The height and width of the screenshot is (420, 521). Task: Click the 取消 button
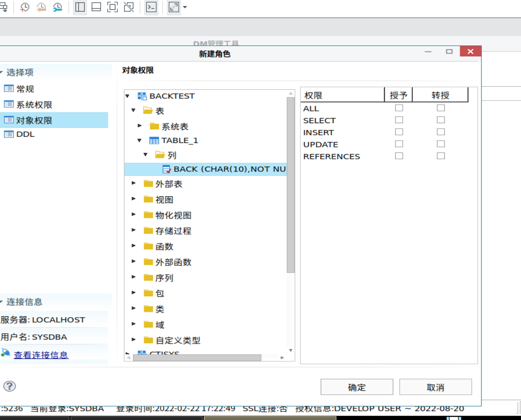click(x=436, y=387)
